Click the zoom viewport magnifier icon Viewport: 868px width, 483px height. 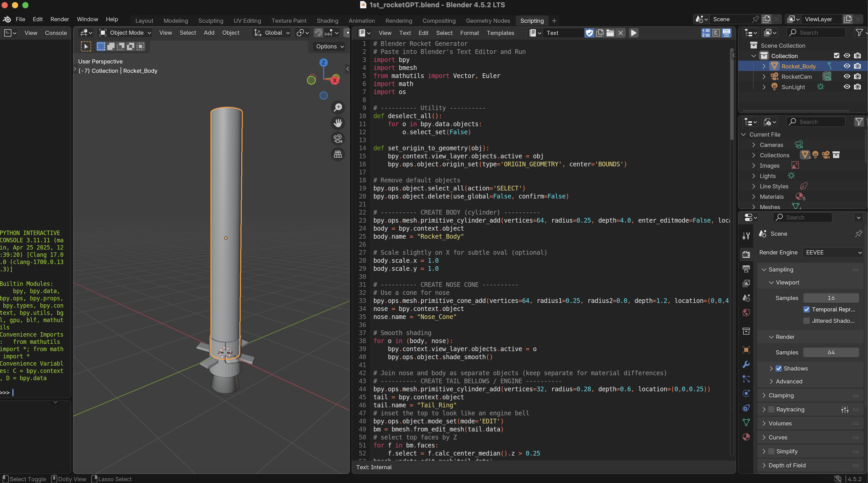coord(338,108)
